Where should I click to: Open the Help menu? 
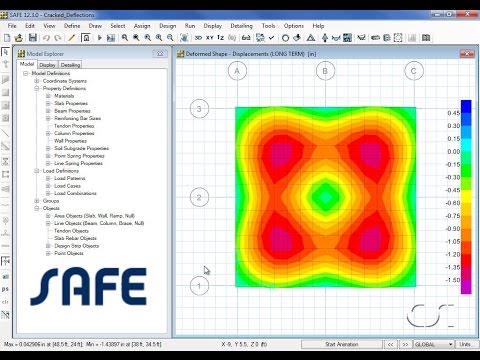pos(318,26)
